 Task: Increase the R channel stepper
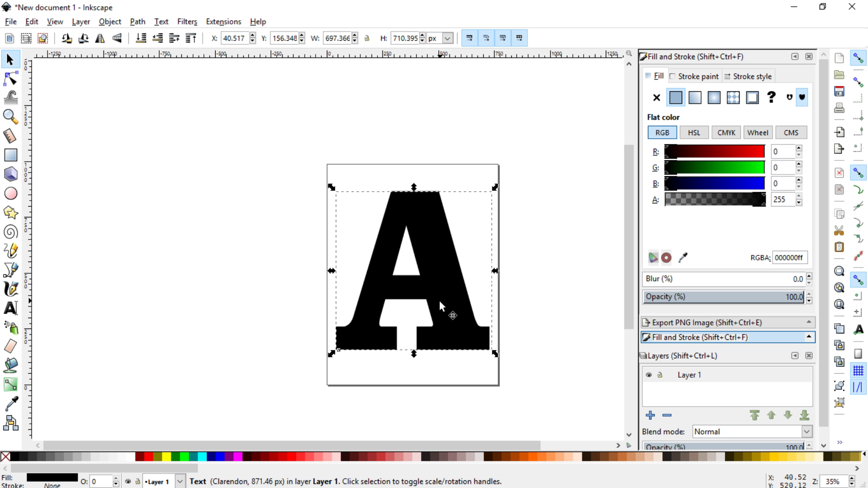point(799,148)
